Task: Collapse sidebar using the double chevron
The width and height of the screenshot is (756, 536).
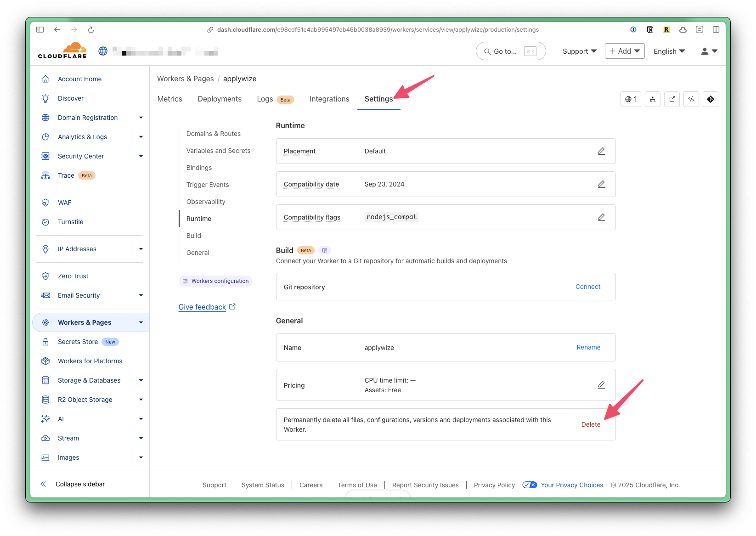Action: point(44,484)
